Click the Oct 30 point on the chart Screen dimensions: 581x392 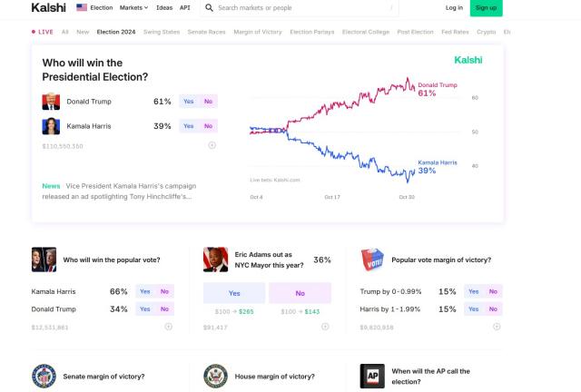pyautogui.click(x=406, y=197)
